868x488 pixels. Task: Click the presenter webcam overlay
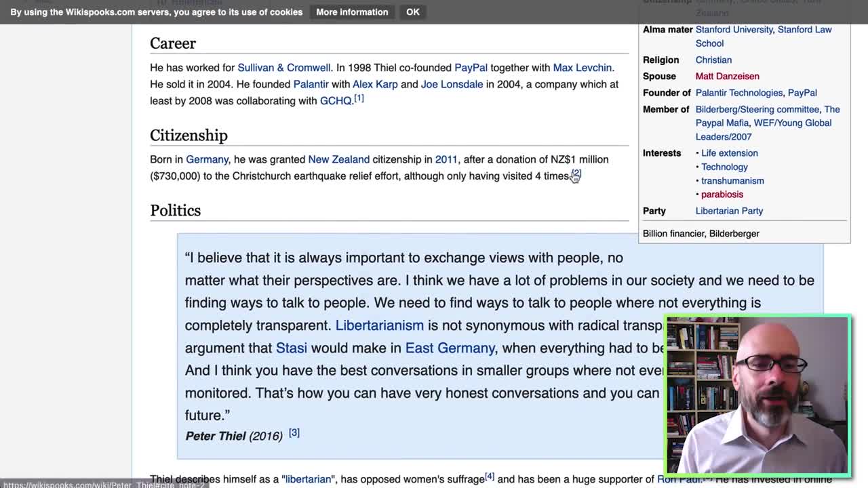[x=757, y=394]
